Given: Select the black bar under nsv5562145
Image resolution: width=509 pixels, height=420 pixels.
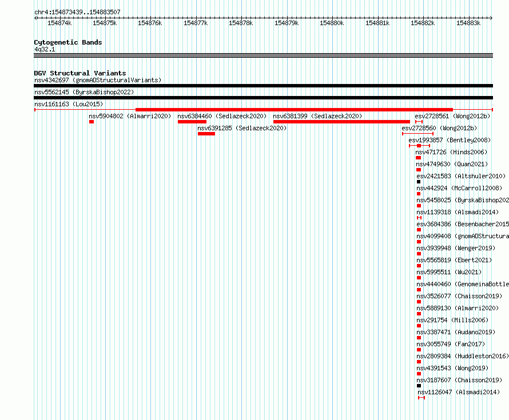Looking at the screenshot, I should click(x=263, y=98).
